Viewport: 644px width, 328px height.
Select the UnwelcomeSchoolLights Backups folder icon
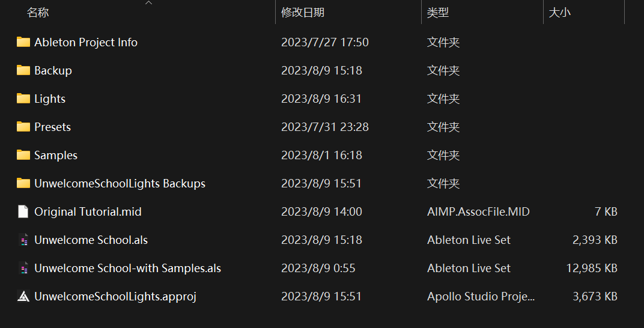click(23, 183)
